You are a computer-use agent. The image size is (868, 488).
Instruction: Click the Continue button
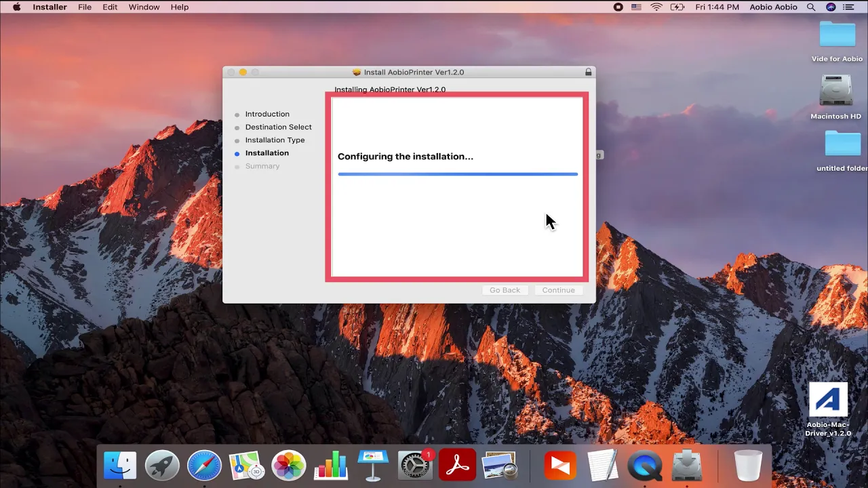pos(559,290)
